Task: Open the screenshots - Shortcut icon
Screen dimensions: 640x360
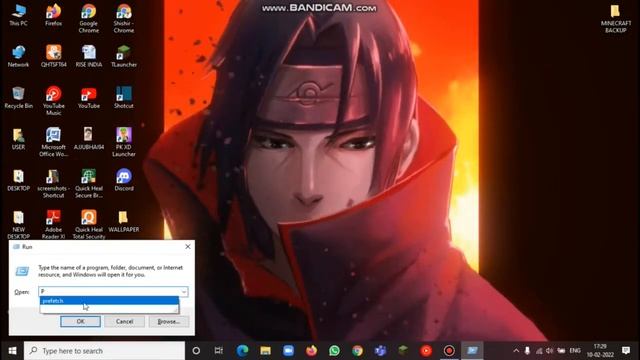Action: [53, 184]
